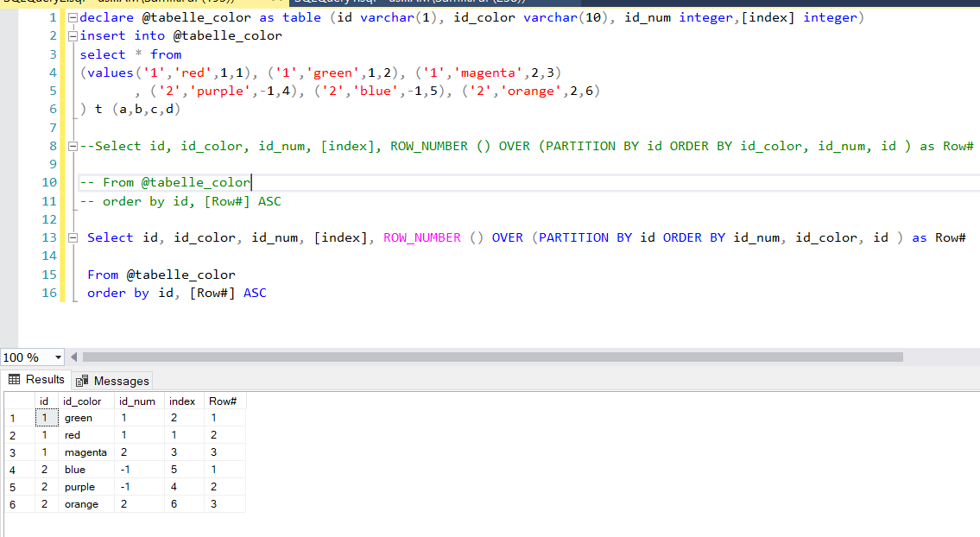The width and height of the screenshot is (980, 537).
Task: Place cursor on 'declare' keyword in line 1
Action: pos(106,17)
